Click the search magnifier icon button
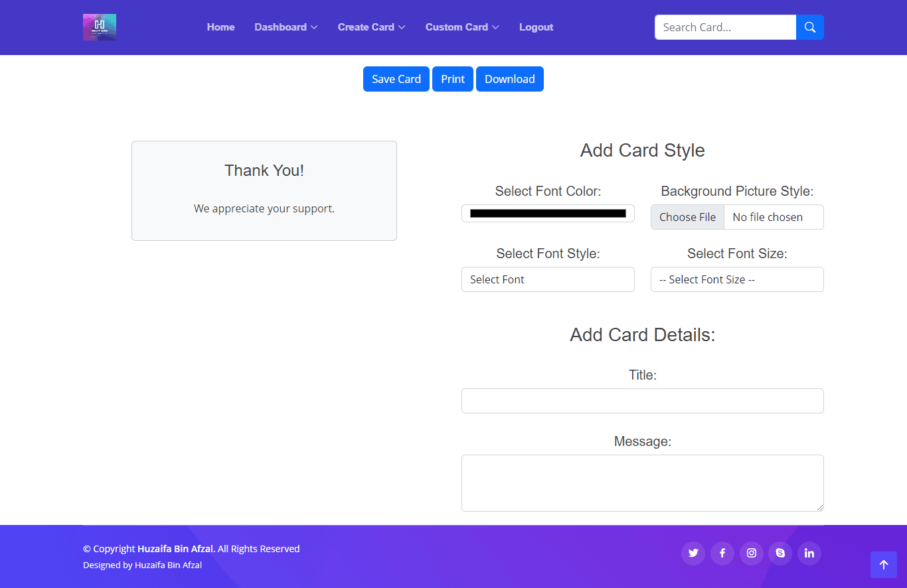The image size is (907, 588). point(809,27)
